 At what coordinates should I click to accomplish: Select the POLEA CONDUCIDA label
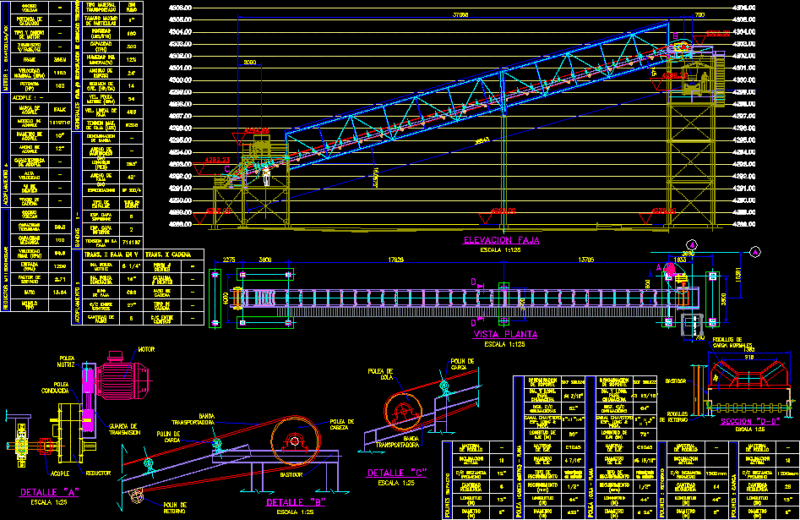[55, 387]
